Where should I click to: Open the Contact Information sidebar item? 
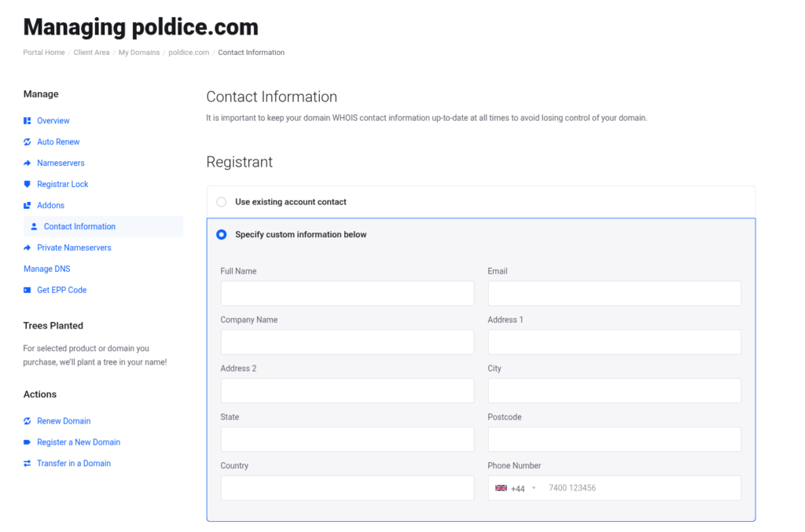point(79,227)
